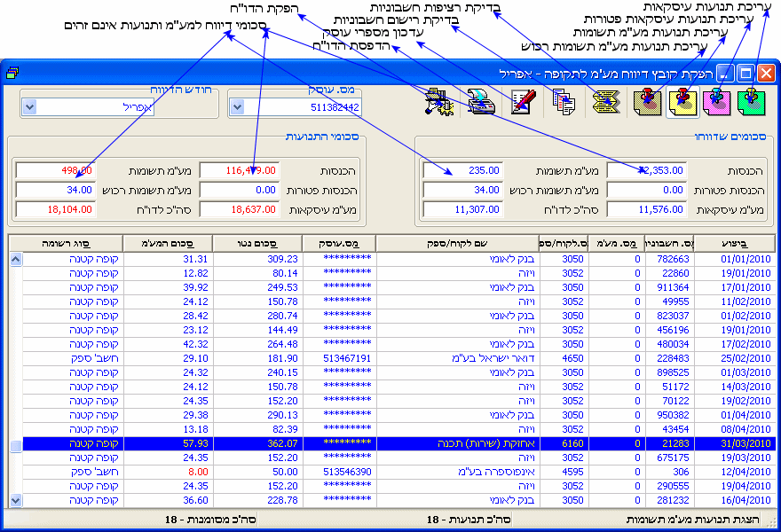
Task: Sort by the שם לקוח/ספק column header
Action: click(457, 243)
